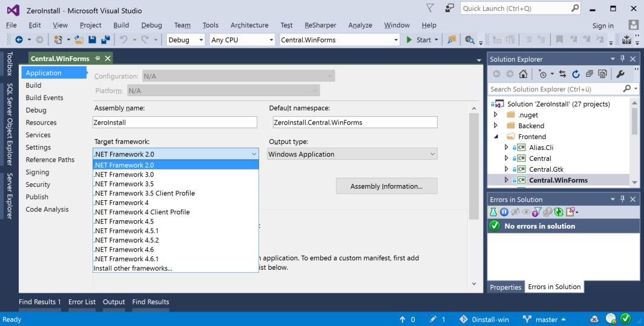This screenshot has height=326, width=644.
Task: Click the browser search globe icon
Action: point(470,40)
